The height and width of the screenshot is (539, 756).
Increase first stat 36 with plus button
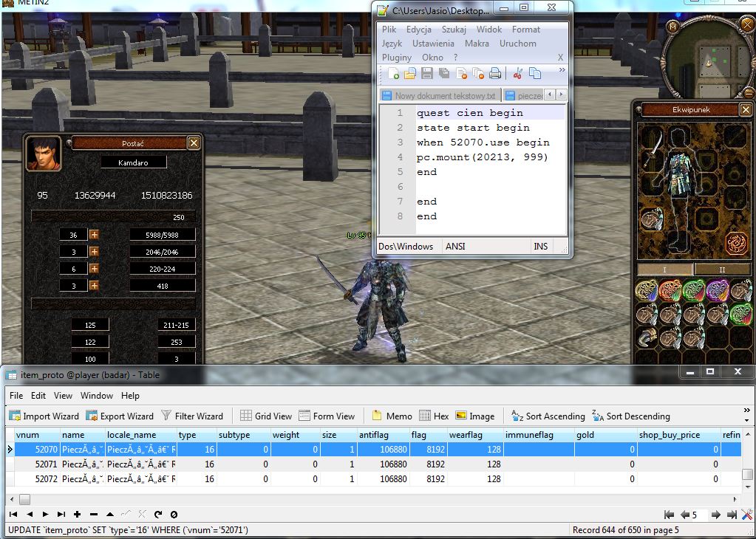pyautogui.click(x=94, y=235)
